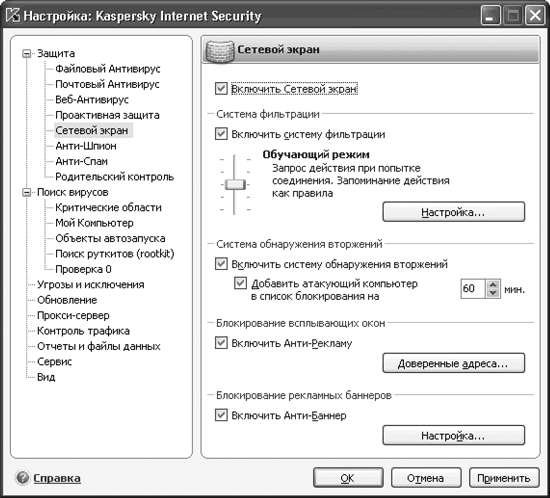550x498 pixels.
Task: Collapse the 'Защита' tree node
Action: tap(27, 54)
